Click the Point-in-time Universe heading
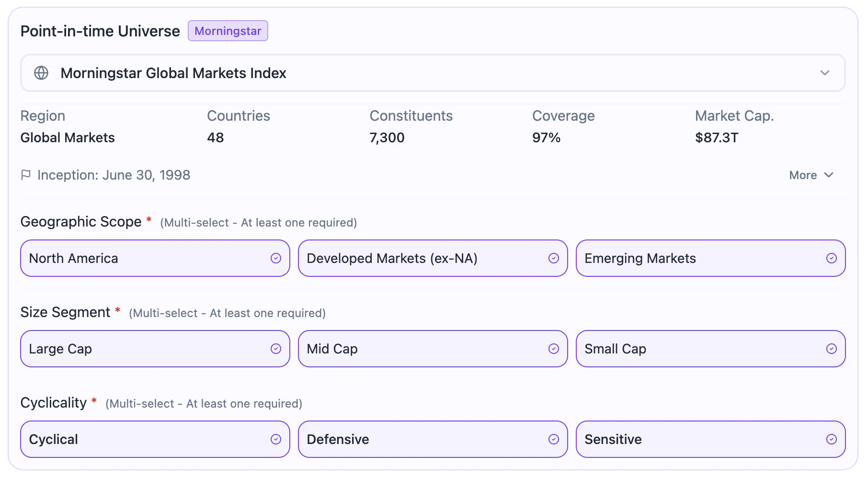The height and width of the screenshot is (478, 868). point(100,31)
